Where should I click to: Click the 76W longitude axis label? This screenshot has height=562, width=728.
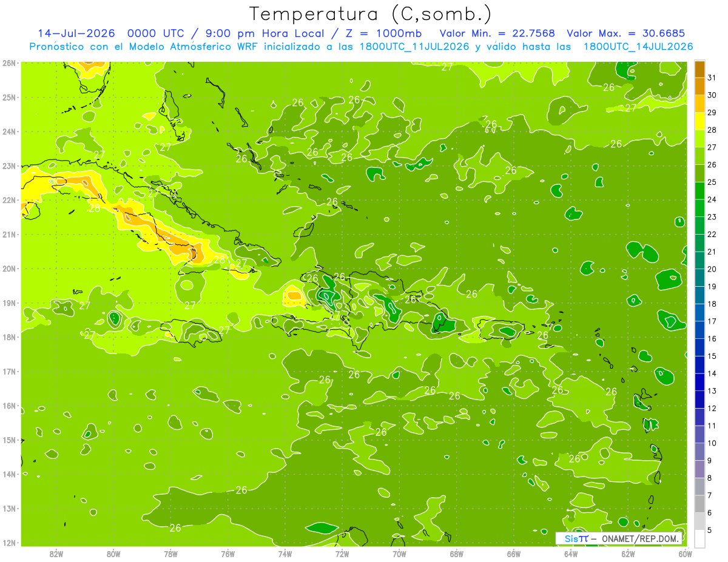tap(228, 554)
